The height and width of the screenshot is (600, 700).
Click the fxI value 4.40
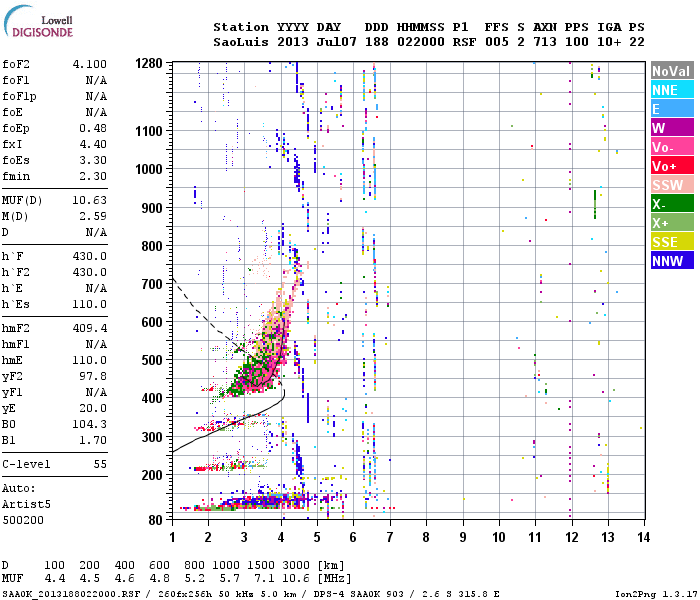coord(93,144)
